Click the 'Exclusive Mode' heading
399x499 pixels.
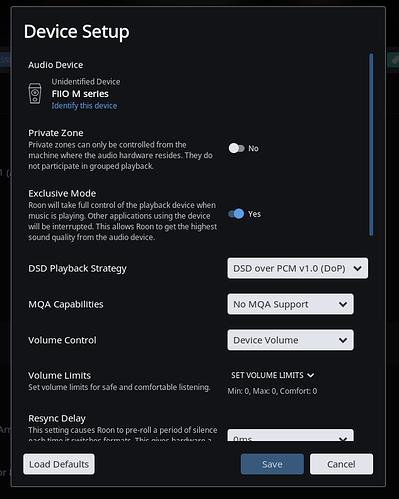click(62, 193)
